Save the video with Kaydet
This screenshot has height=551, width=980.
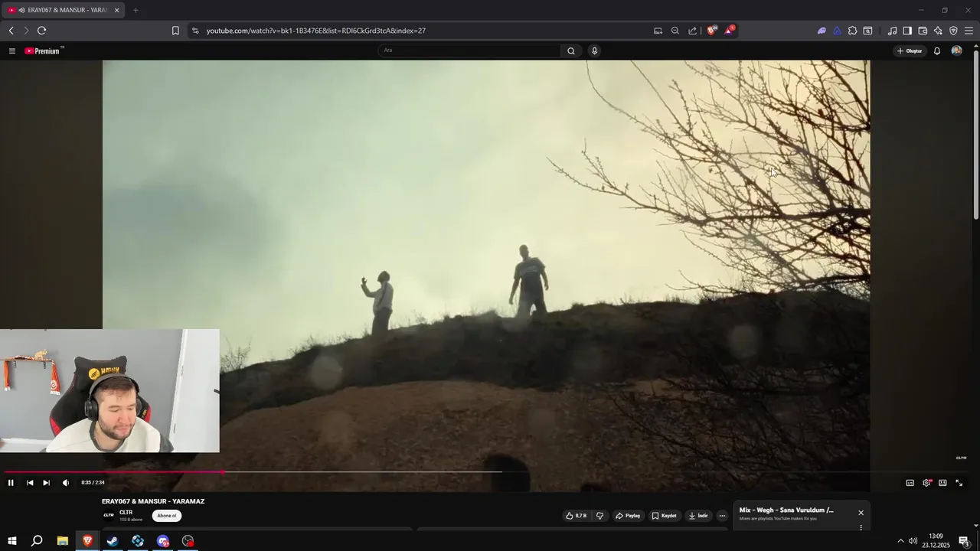[665, 516]
